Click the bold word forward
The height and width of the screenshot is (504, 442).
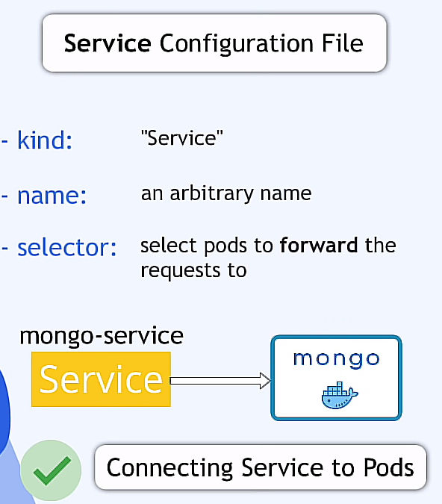[319, 245]
